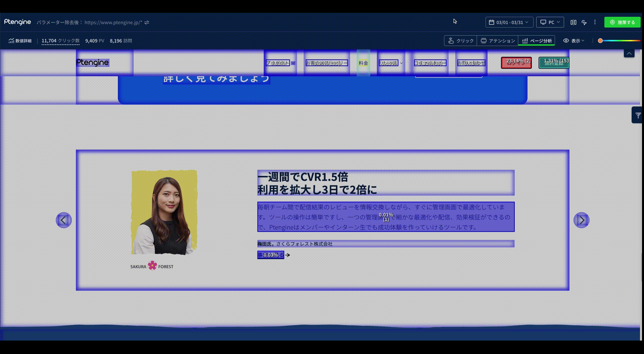This screenshot has width=644, height=354.
Task: Open 数値詳細 metrics details
Action: [x=20, y=41]
